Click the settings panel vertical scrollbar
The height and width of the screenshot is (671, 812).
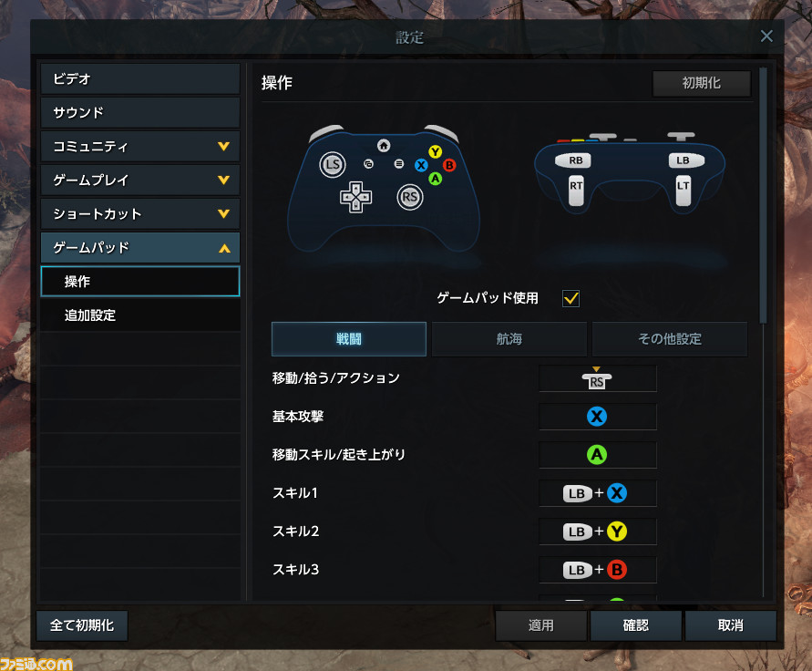click(763, 195)
